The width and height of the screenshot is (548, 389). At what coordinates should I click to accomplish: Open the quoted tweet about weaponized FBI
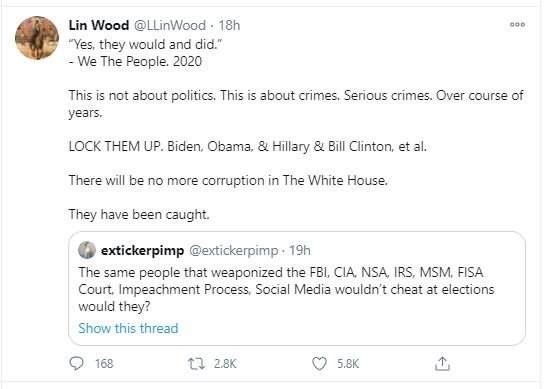click(297, 288)
